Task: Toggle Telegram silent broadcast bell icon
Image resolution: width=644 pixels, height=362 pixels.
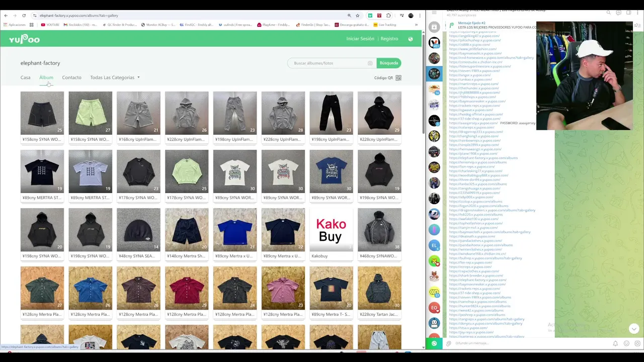Action: coord(615,343)
